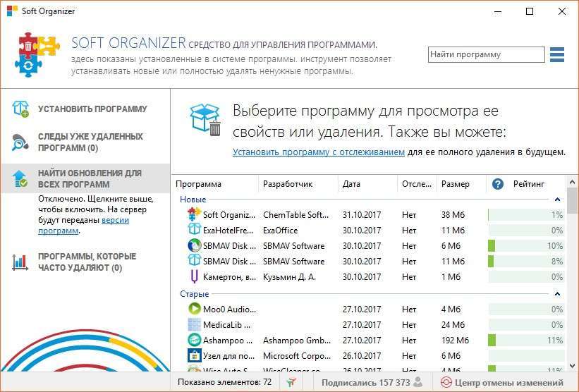Viewport: 579px width, 392px height.
Task: Click the SBMAV Disk 6 Мб row icon
Action: [x=194, y=245]
